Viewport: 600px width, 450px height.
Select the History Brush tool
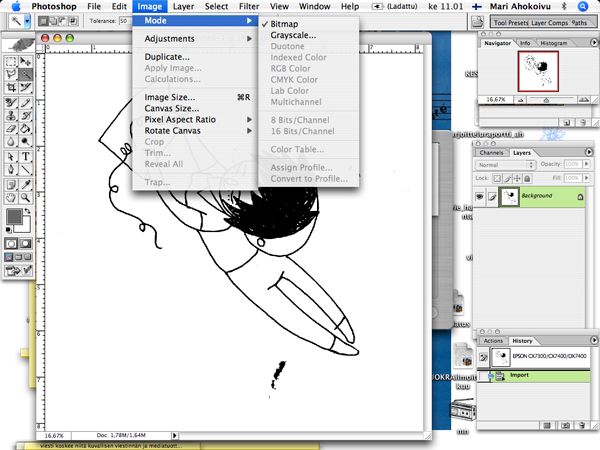click(x=25, y=116)
